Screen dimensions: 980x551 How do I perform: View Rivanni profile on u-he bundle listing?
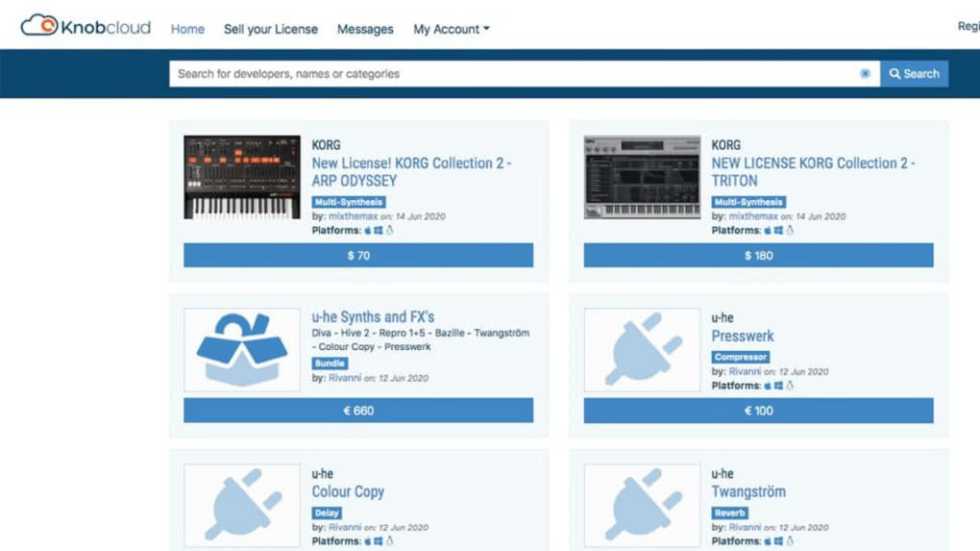345,378
